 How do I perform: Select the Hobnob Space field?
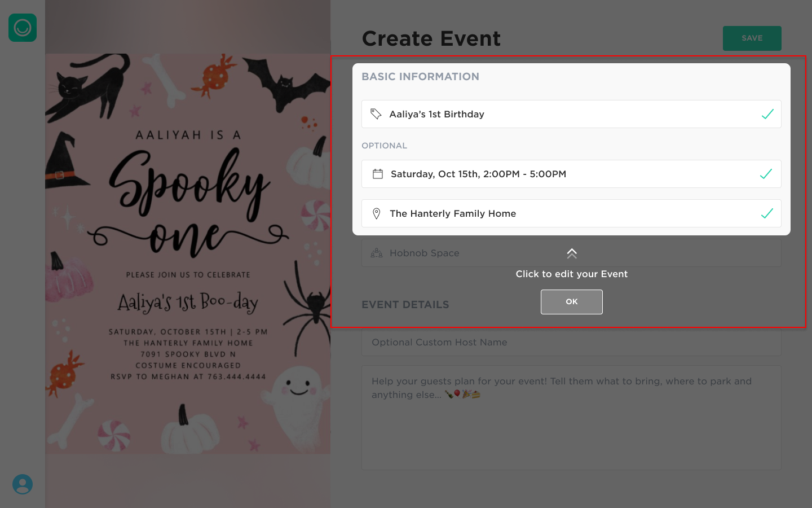(x=571, y=253)
